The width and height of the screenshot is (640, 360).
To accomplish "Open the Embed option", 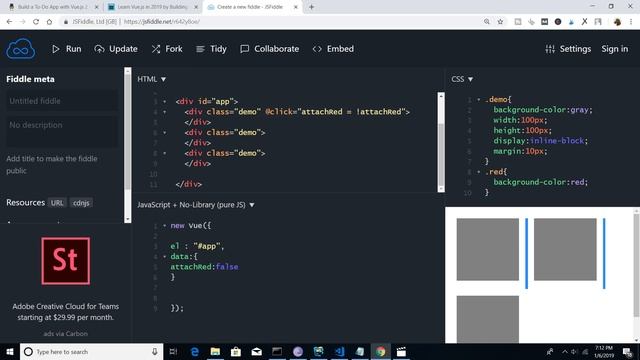I will pos(333,49).
